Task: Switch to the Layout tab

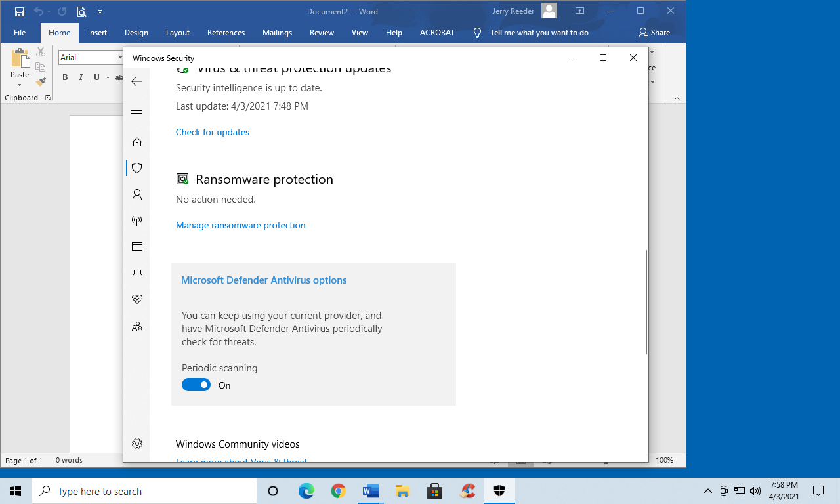Action: [x=177, y=33]
